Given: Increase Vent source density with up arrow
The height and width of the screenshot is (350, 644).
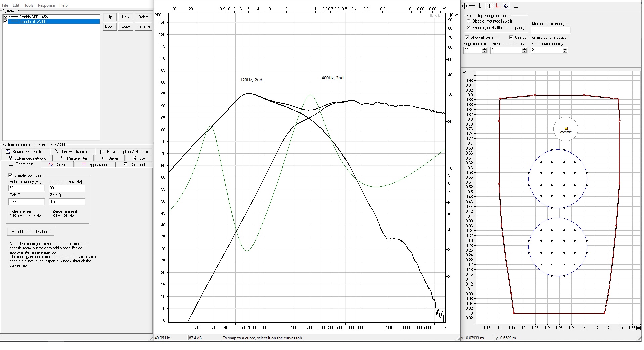Looking at the screenshot, I should tap(565, 49).
